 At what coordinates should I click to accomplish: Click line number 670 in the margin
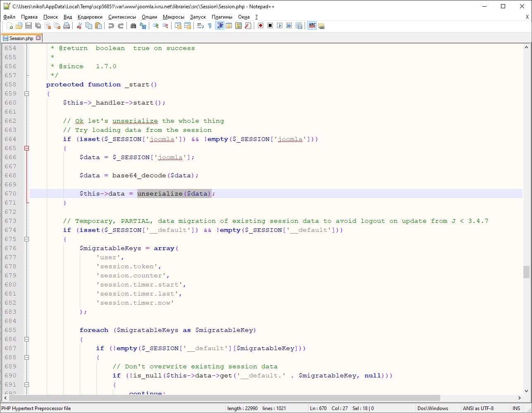click(10, 193)
